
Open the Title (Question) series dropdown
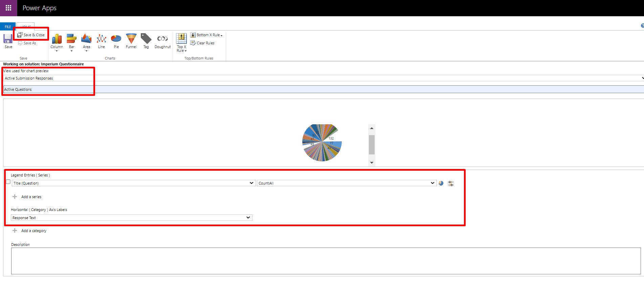click(134, 183)
